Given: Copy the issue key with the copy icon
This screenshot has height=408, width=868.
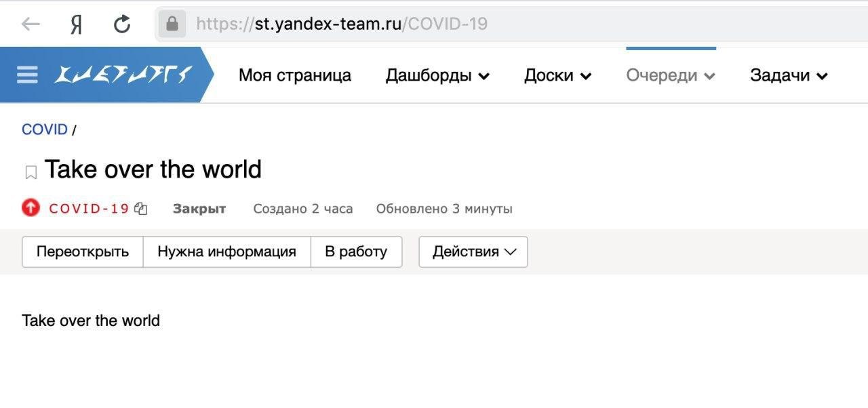Looking at the screenshot, I should click(140, 209).
